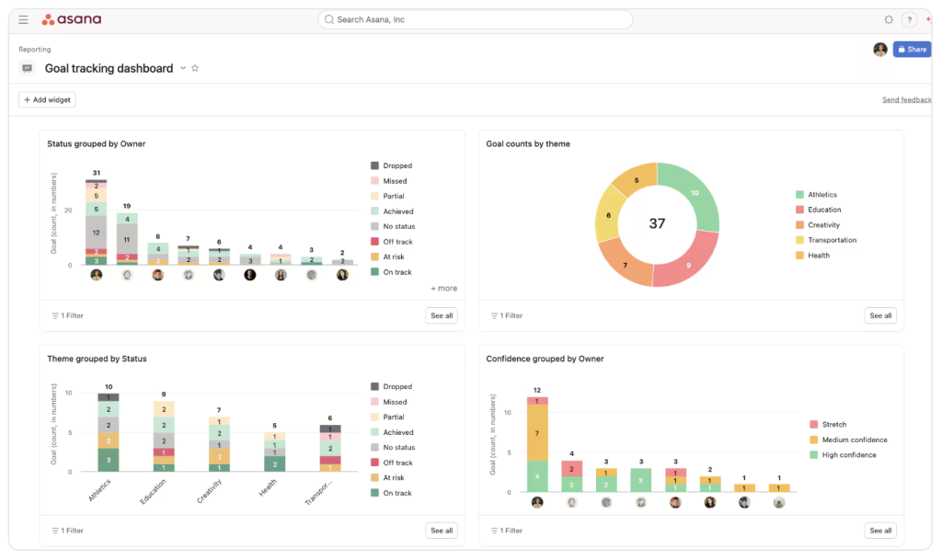The height and width of the screenshot is (560, 942).
Task: Click the Reporting breadcrumb
Action: 35,50
